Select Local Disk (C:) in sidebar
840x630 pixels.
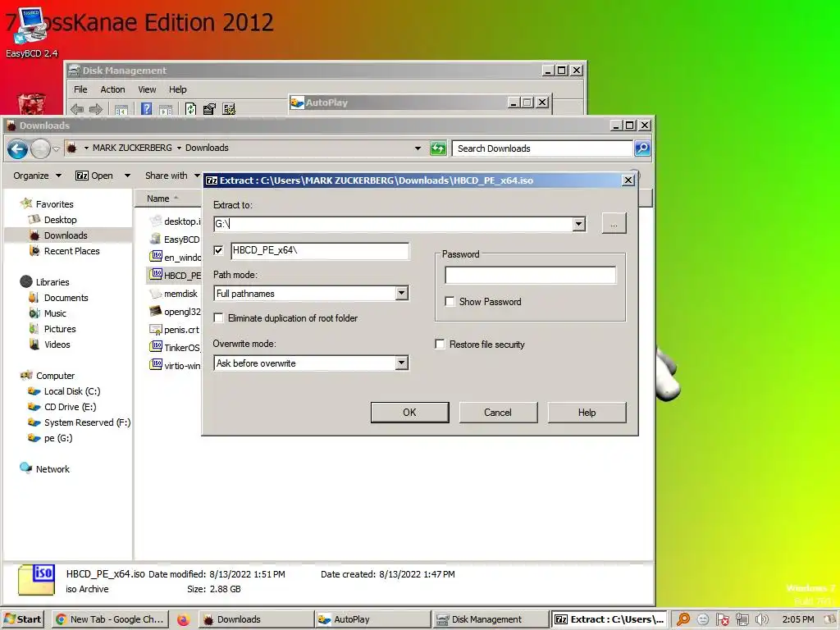(x=72, y=391)
